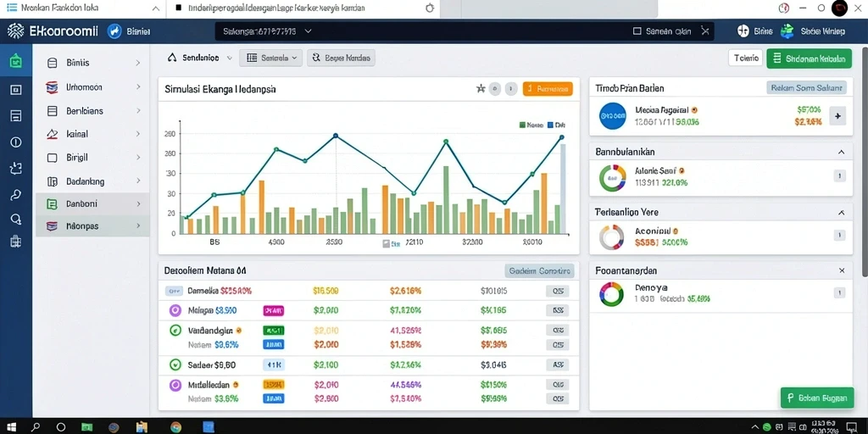Click the Windows Start button
Screen dimensions: 868x434
coord(11,427)
